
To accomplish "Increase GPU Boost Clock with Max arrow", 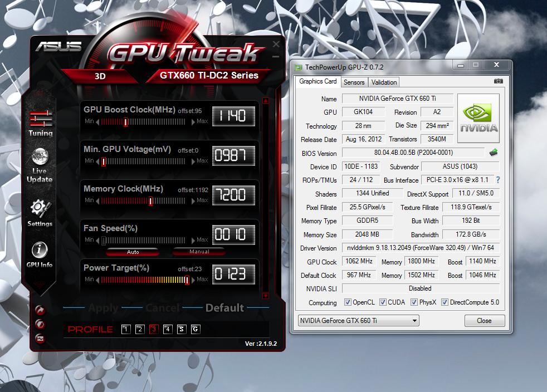I will point(193,122).
